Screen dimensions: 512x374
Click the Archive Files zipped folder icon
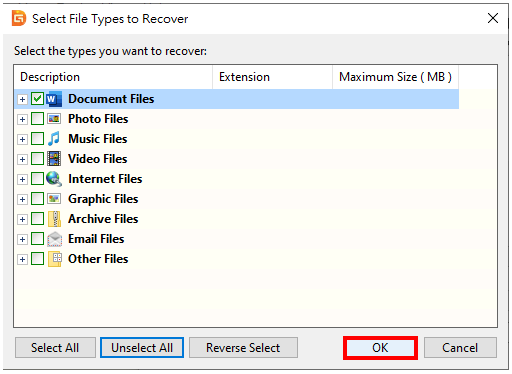pos(54,219)
